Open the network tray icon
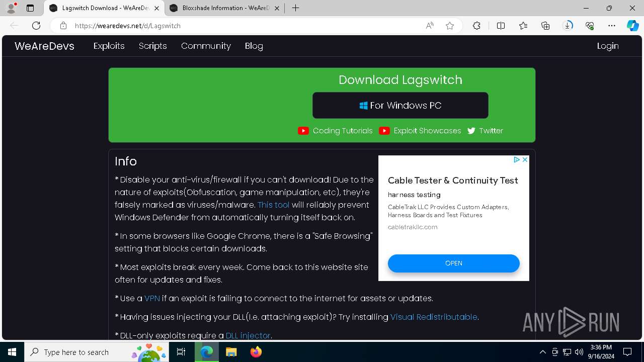644x362 pixels. coord(567,352)
